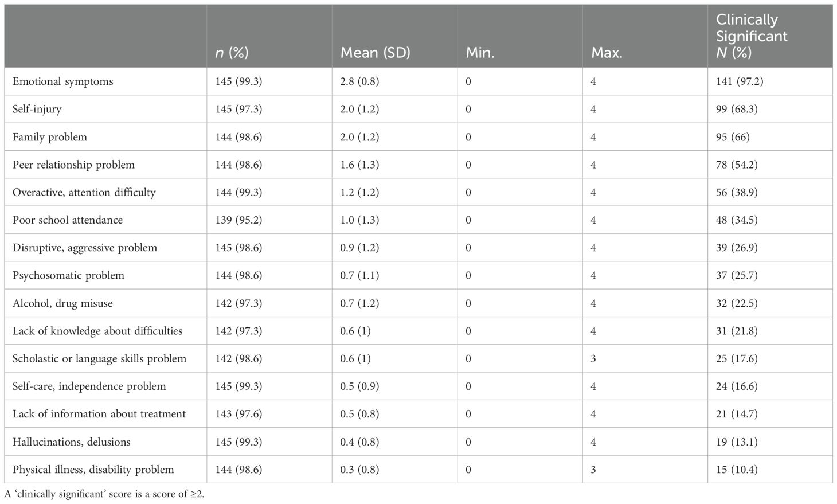Select the 'Alcohol, drug misuse' label
Viewport: 837px width, 504px height.
[x=62, y=303]
